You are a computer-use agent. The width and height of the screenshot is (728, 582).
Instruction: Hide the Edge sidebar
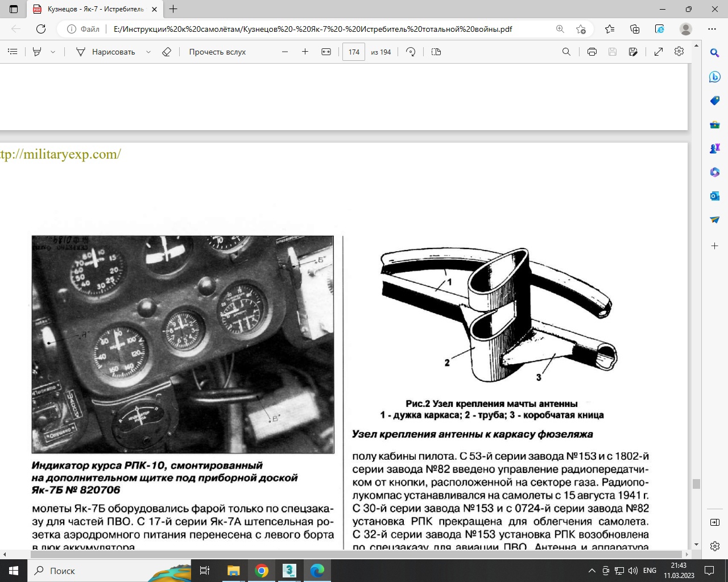click(x=715, y=522)
